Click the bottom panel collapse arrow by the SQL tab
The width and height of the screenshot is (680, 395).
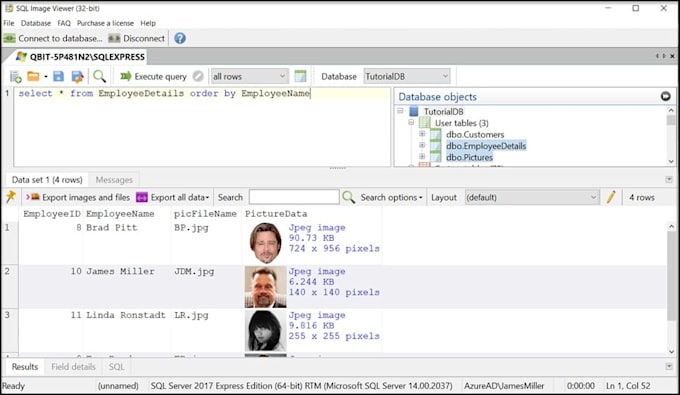tap(669, 367)
